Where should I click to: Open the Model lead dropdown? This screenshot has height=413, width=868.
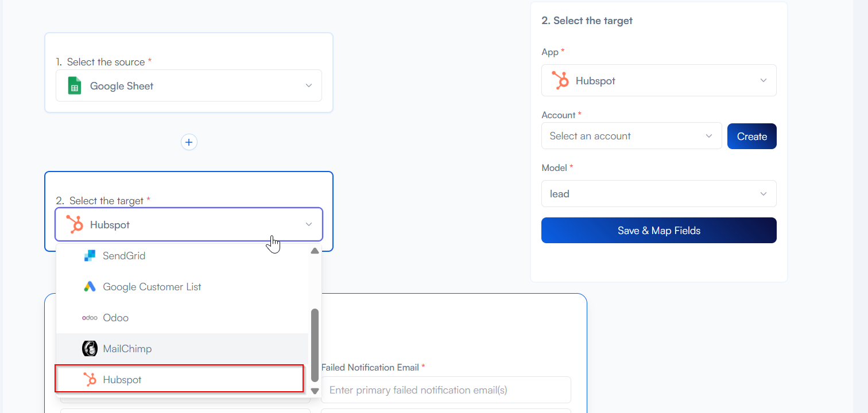click(658, 194)
